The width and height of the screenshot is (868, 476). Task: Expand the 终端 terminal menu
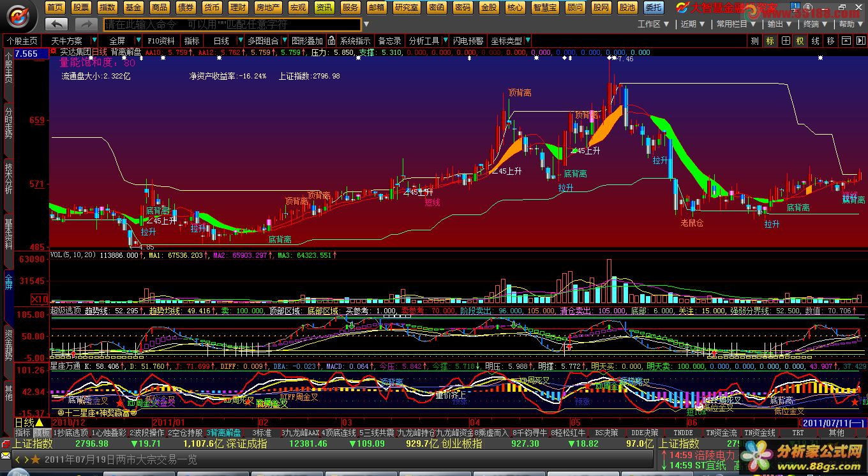click(815, 24)
